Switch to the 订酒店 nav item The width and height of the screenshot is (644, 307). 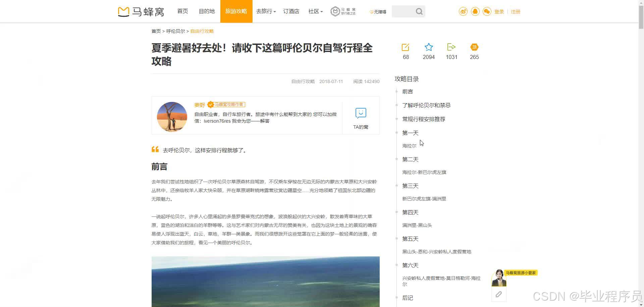291,11
